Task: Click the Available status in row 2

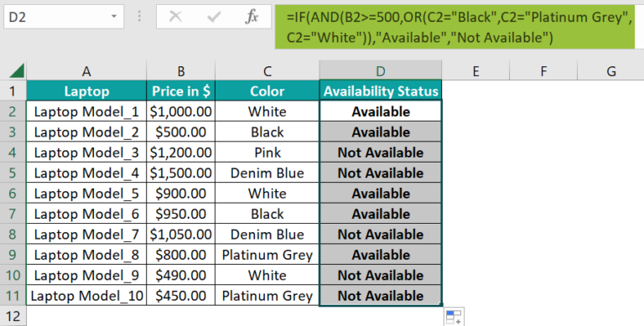Action: point(381,111)
